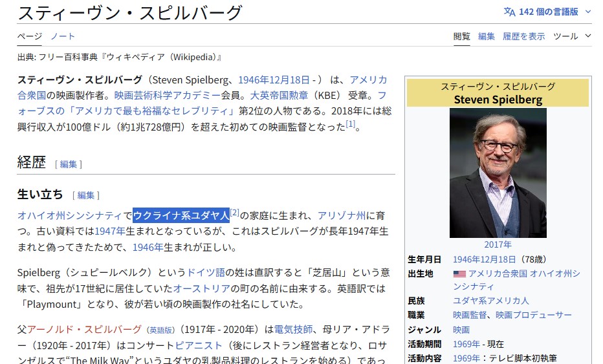Switch to the ページ tab
603x364 pixels.
tap(30, 36)
